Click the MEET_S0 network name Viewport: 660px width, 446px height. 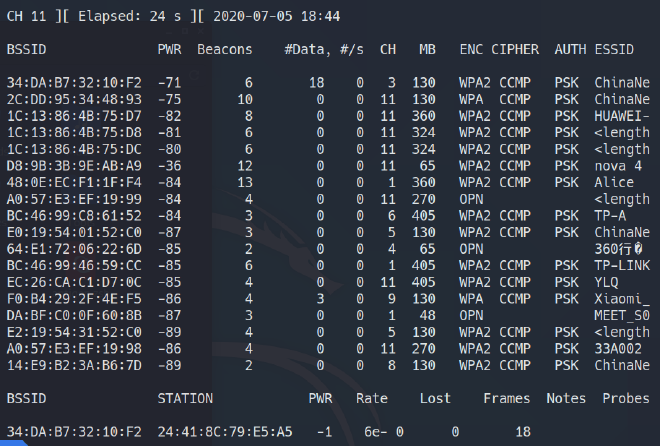[x=621, y=316]
